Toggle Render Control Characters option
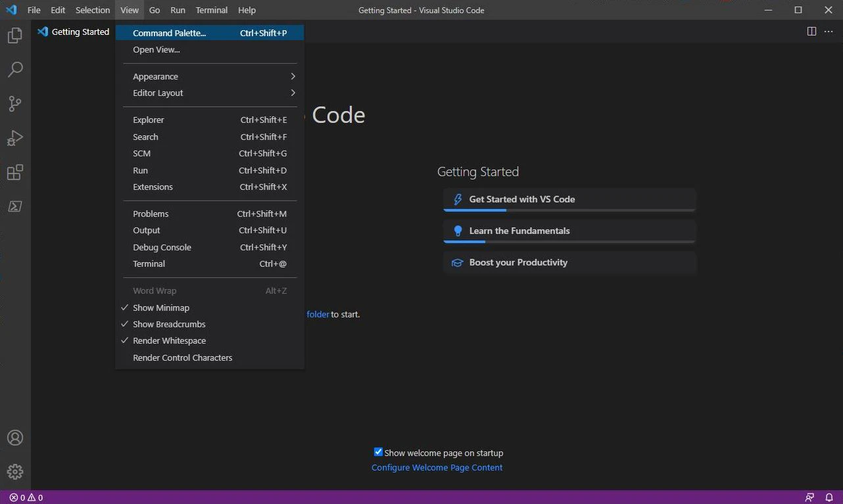 [x=210, y=357]
